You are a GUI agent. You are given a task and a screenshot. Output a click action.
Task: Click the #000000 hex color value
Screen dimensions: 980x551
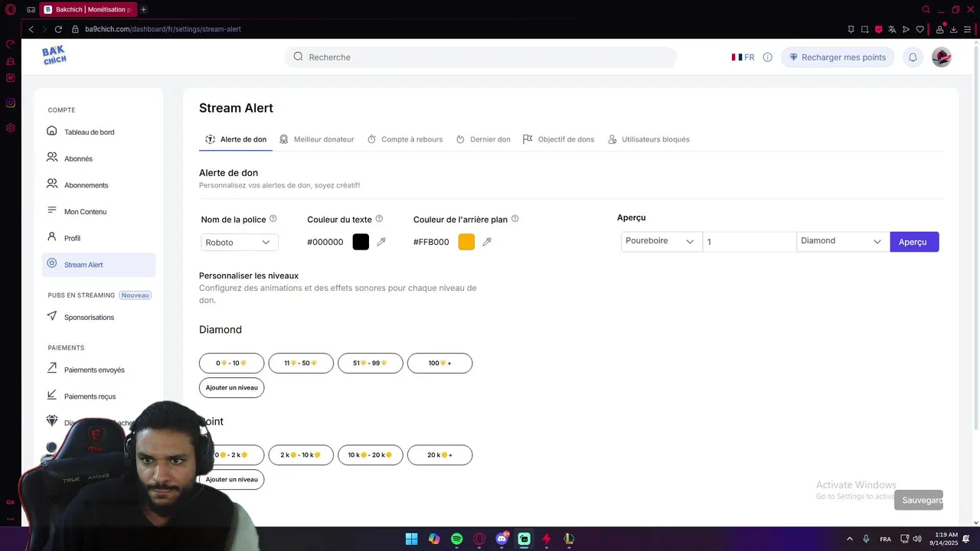pos(325,242)
